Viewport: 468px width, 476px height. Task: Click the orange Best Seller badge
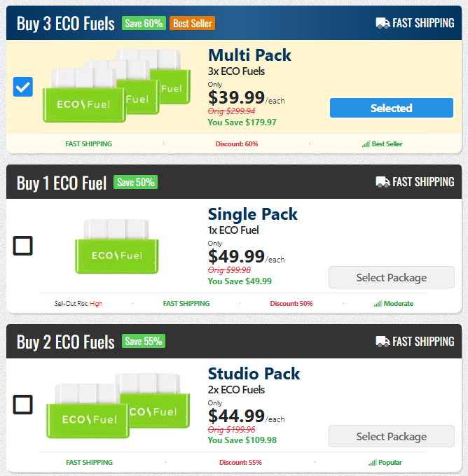click(192, 24)
